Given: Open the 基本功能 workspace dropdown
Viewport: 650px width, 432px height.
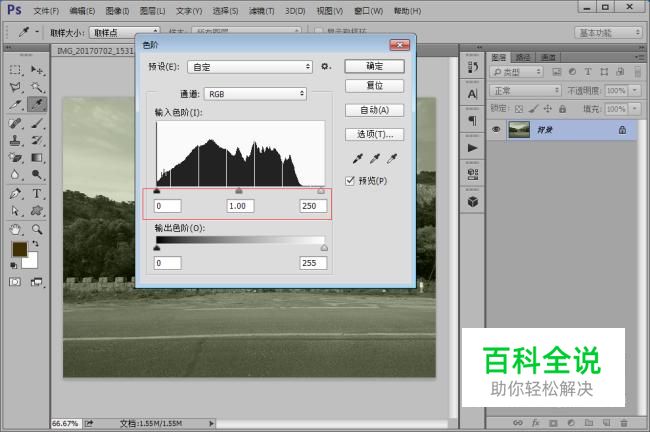Looking at the screenshot, I should point(608,32).
